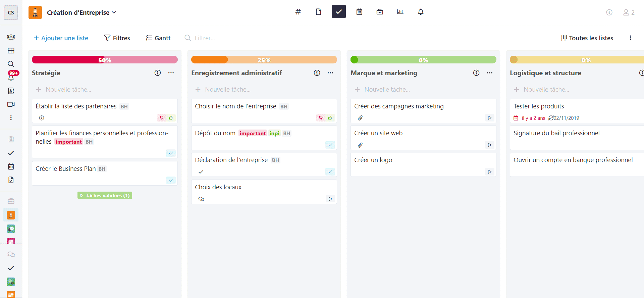This screenshot has width=644, height=298.
Task: Expand Tâches validées (1) section
Action: tap(105, 195)
